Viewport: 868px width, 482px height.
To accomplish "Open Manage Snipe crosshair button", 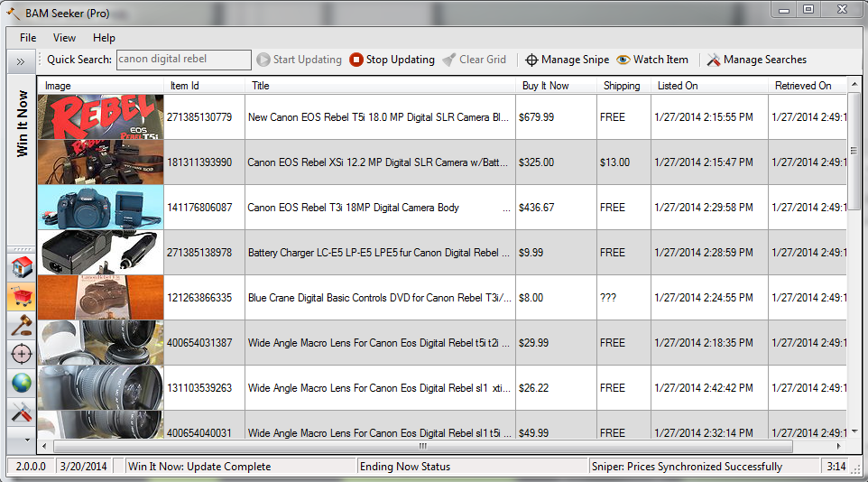I will tap(567, 60).
